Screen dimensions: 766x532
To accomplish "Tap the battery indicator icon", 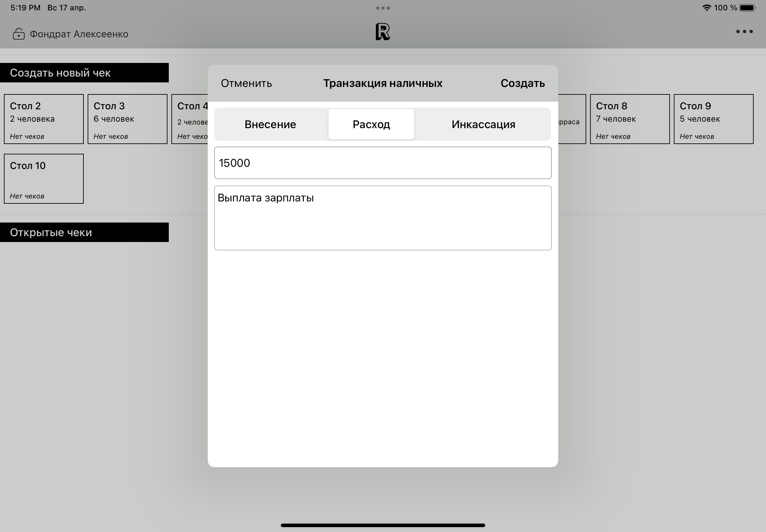I will click(747, 8).
